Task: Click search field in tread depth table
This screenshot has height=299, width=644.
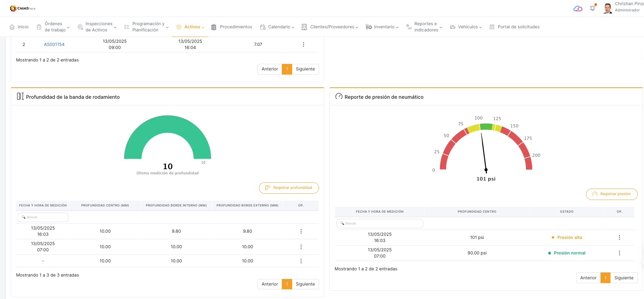Action: [43, 217]
